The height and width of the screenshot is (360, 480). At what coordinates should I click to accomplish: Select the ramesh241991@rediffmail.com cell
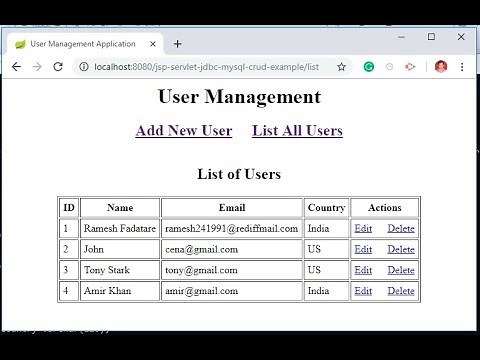pos(232,228)
